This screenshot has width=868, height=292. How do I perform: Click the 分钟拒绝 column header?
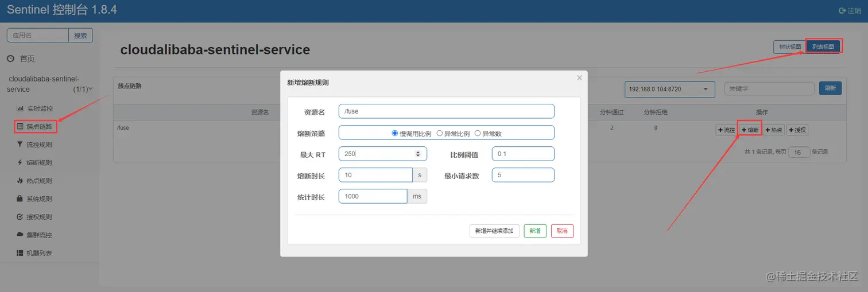click(656, 112)
